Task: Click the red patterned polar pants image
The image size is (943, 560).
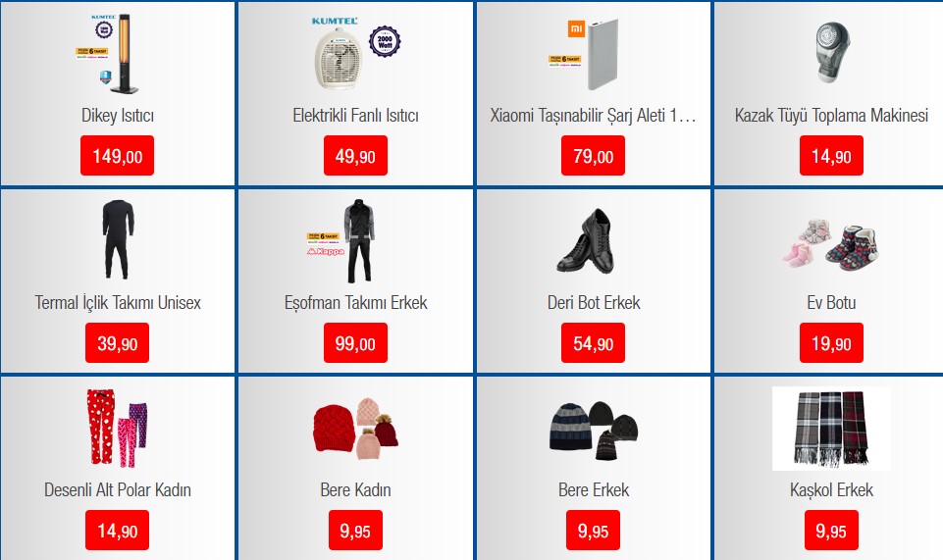Action: click(x=118, y=428)
